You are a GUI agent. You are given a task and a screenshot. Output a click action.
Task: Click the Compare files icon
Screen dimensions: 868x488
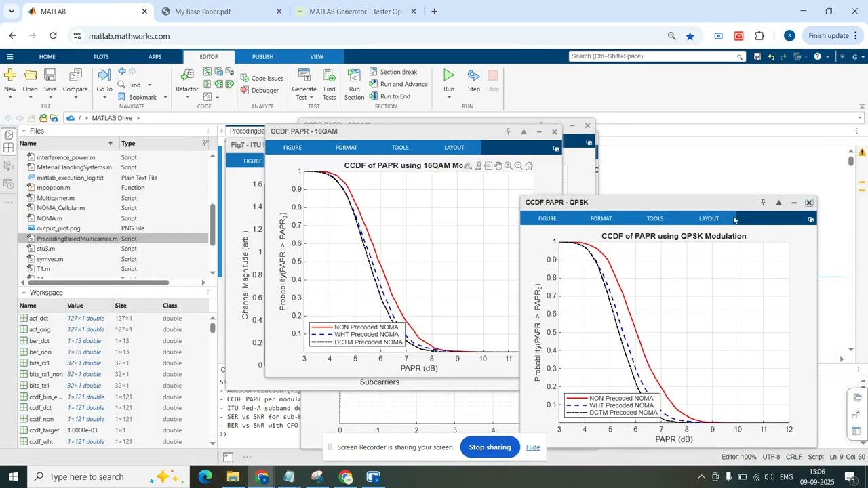click(x=75, y=75)
